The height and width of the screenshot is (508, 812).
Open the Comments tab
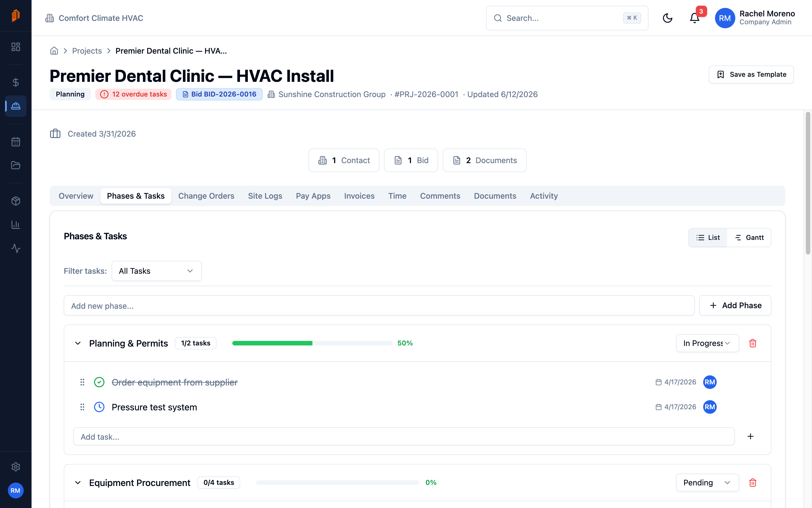pyautogui.click(x=440, y=196)
